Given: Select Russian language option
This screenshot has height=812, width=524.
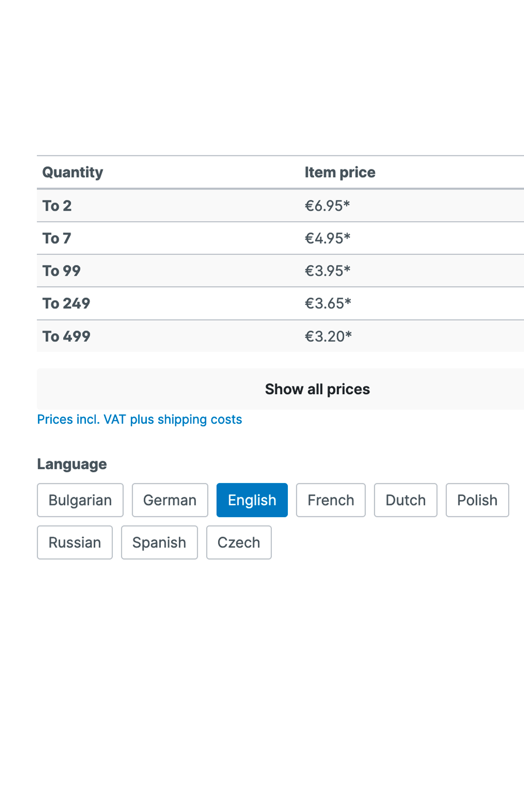Looking at the screenshot, I should (74, 543).
